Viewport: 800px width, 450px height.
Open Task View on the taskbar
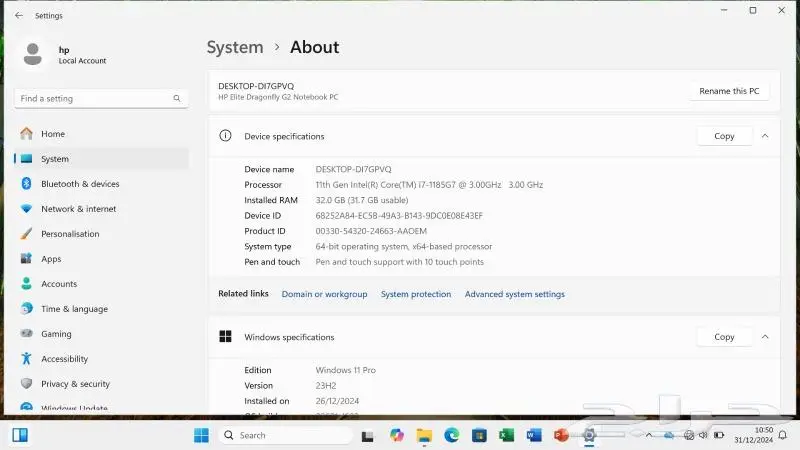367,436
